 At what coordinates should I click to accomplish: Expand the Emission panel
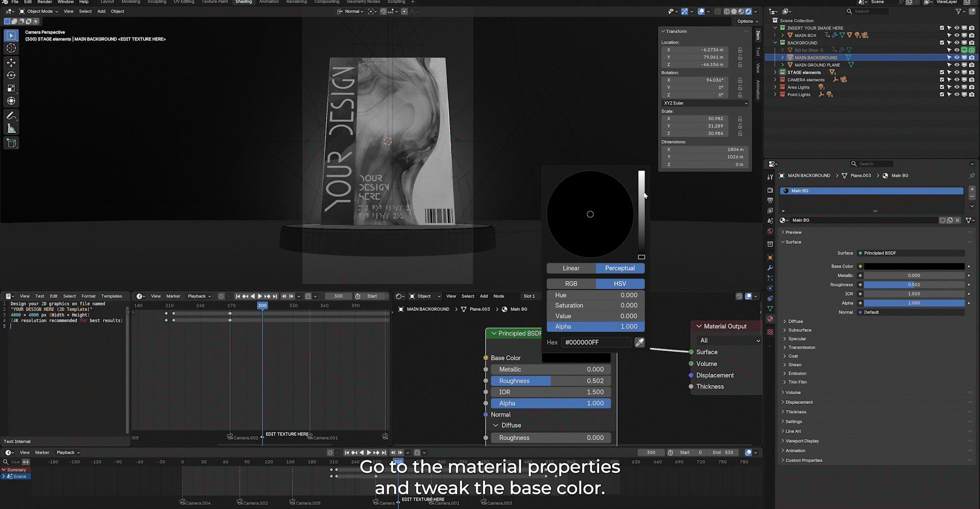797,373
